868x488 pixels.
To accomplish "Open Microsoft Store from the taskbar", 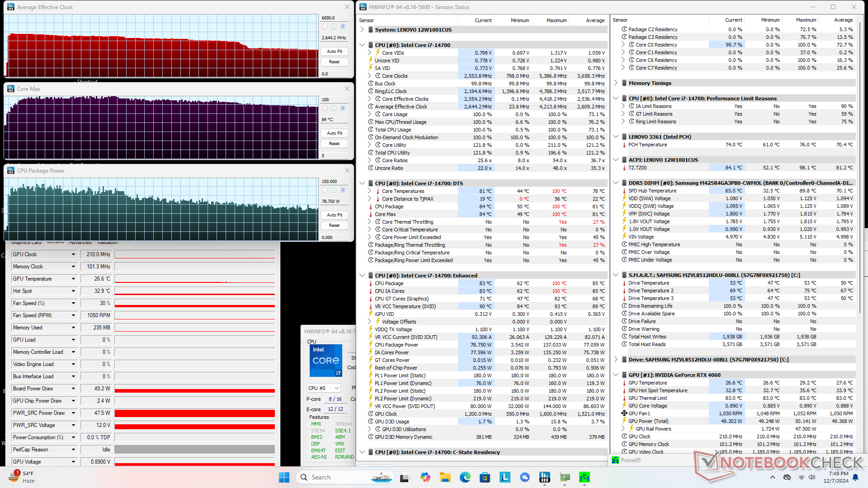I will 485,477.
